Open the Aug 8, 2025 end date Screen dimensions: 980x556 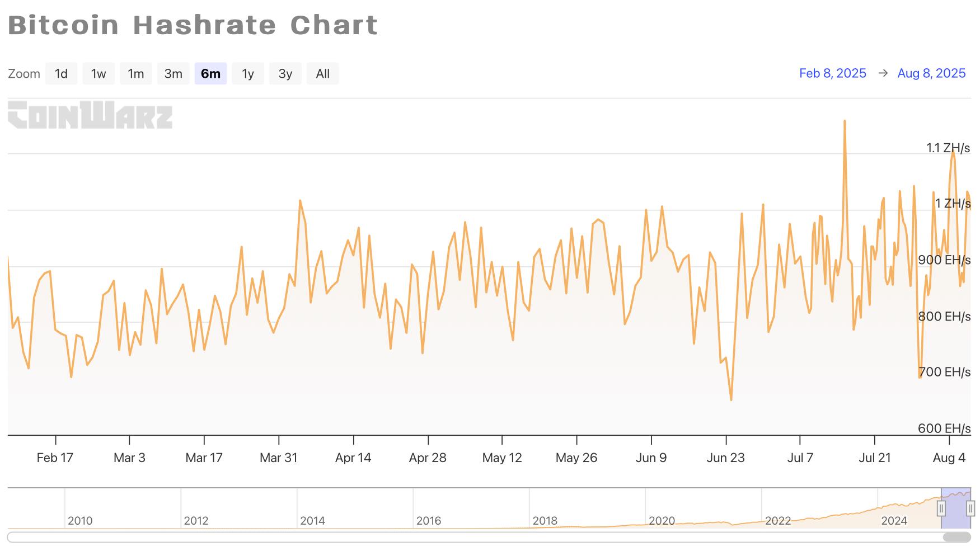931,73
